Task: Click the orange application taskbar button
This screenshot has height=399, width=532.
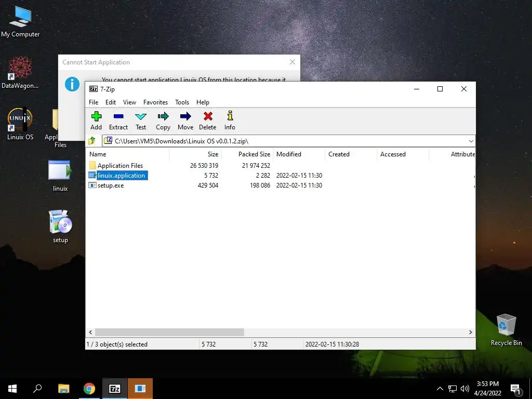Action: coord(140,389)
